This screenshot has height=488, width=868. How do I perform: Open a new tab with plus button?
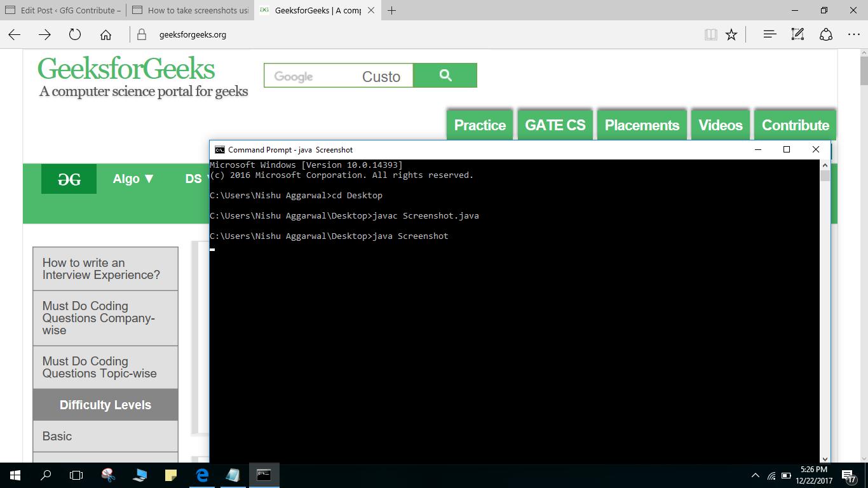[392, 10]
